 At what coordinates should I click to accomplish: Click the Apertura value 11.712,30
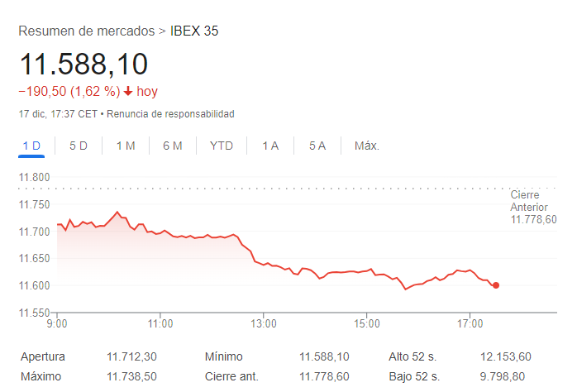[x=131, y=357]
